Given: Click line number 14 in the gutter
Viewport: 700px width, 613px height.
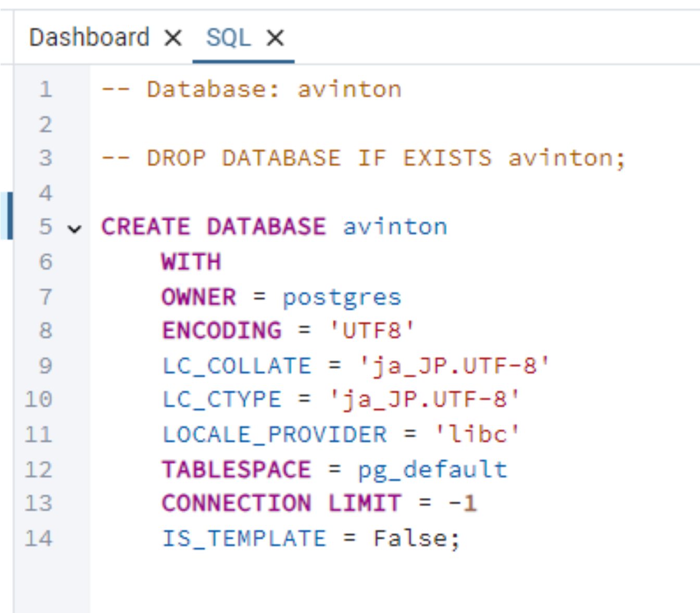Looking at the screenshot, I should [39, 539].
